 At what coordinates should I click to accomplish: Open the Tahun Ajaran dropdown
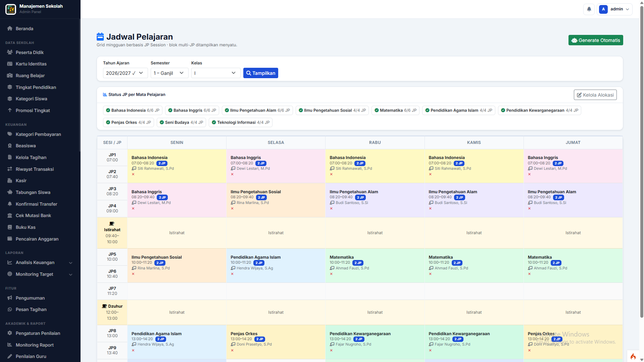pos(125,73)
